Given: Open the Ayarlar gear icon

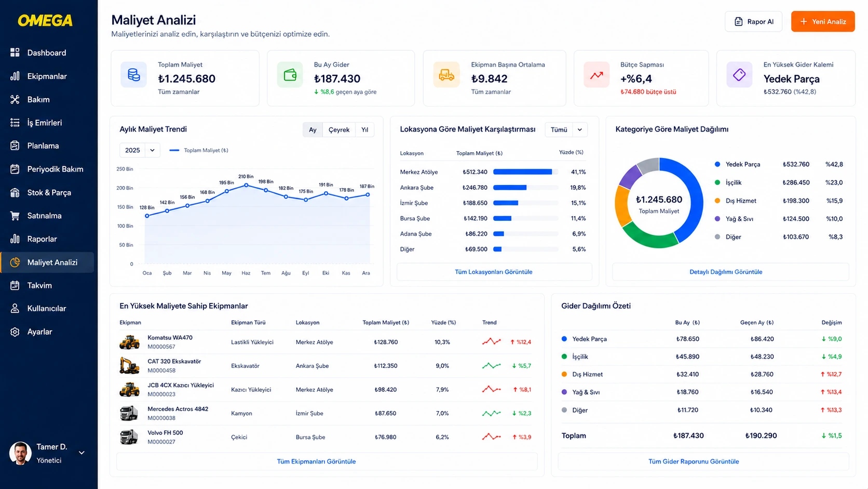Looking at the screenshot, I should 15,332.
